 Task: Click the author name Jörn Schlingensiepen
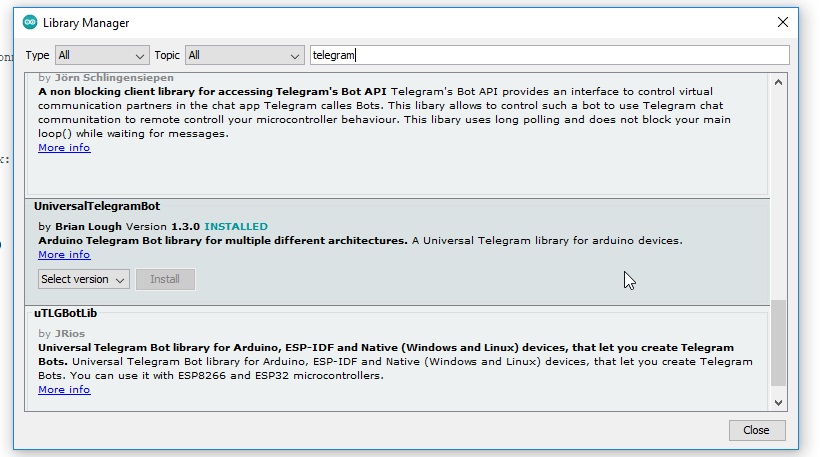[x=114, y=78]
